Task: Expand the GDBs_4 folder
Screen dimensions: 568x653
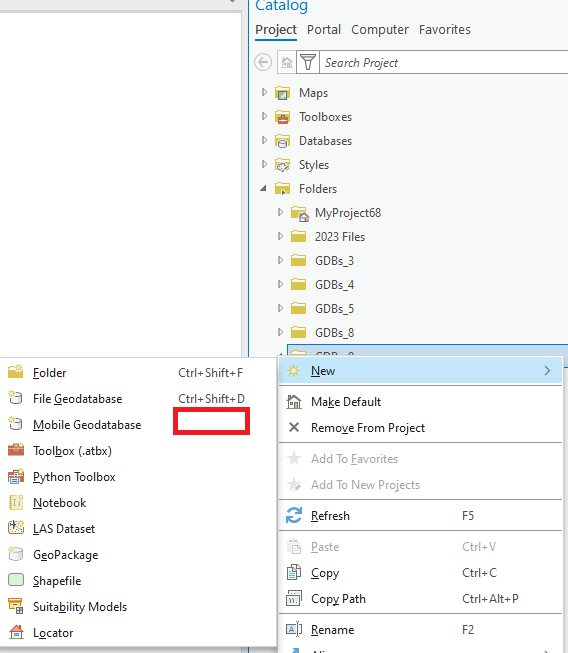Action: coord(280,284)
